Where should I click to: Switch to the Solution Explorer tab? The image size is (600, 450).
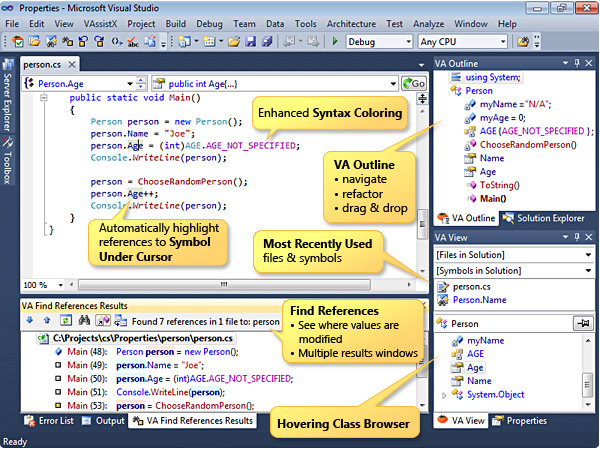point(543,218)
